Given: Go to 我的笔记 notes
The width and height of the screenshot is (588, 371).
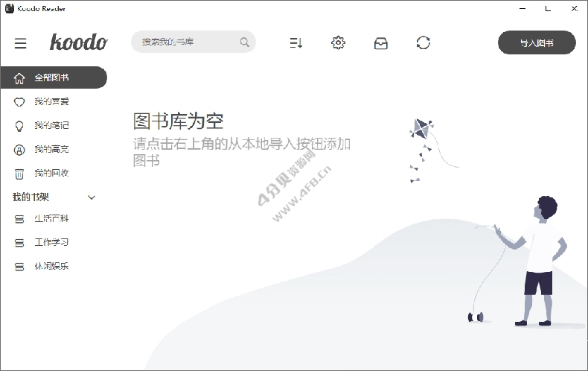Looking at the screenshot, I should tap(51, 125).
